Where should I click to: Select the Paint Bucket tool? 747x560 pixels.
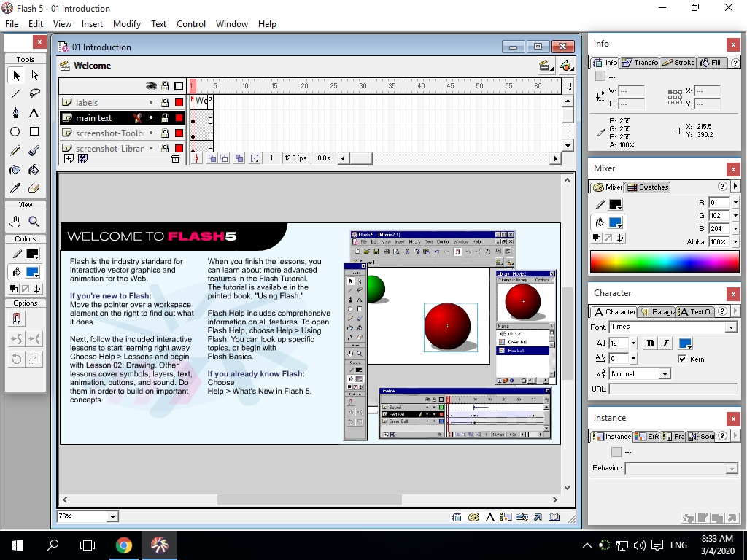tap(34, 169)
